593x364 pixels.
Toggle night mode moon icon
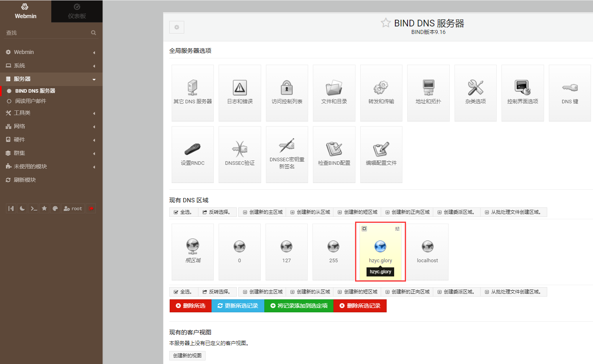[x=22, y=209]
